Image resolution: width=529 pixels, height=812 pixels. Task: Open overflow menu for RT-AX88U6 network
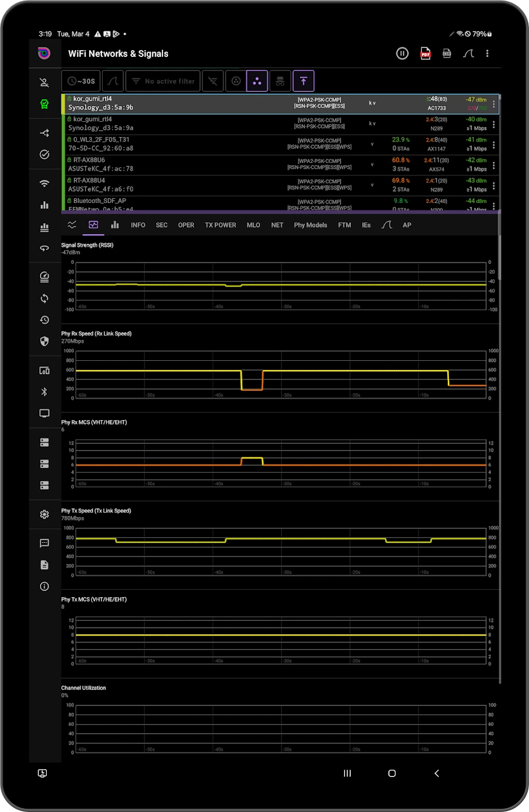point(493,165)
